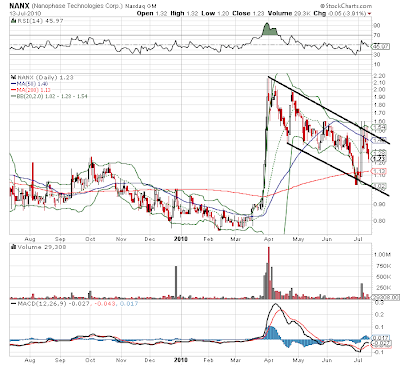
Task: Select the High 1.32 value in header
Action: [x=184, y=13]
